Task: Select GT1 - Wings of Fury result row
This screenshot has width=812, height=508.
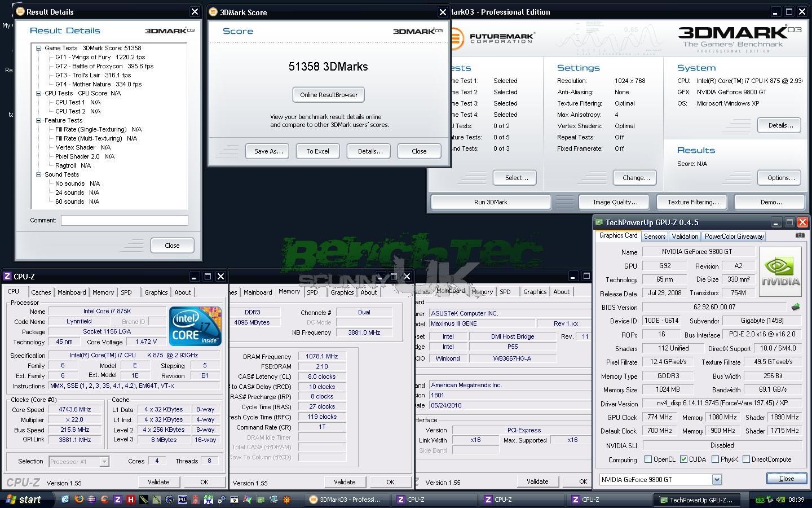Action: point(100,57)
